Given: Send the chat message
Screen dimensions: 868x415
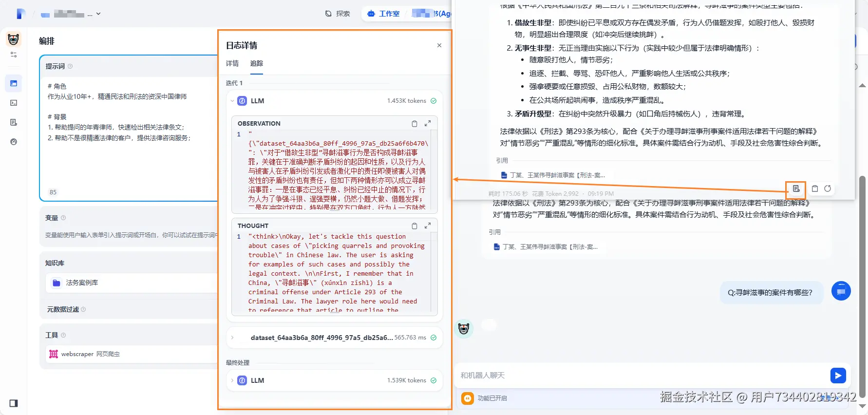Looking at the screenshot, I should [838, 376].
